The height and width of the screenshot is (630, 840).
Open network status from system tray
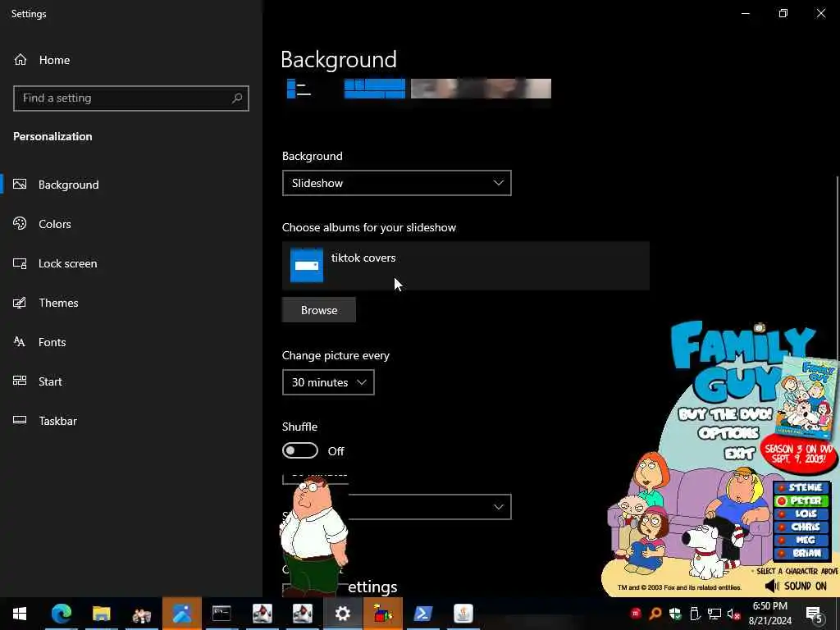click(714, 614)
